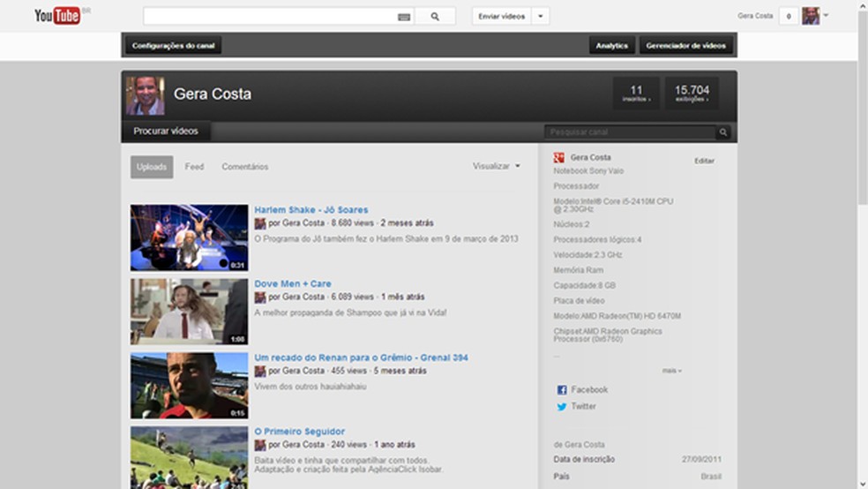Click the channel search magnifier icon
The width and height of the screenshot is (868, 489).
[x=723, y=132]
